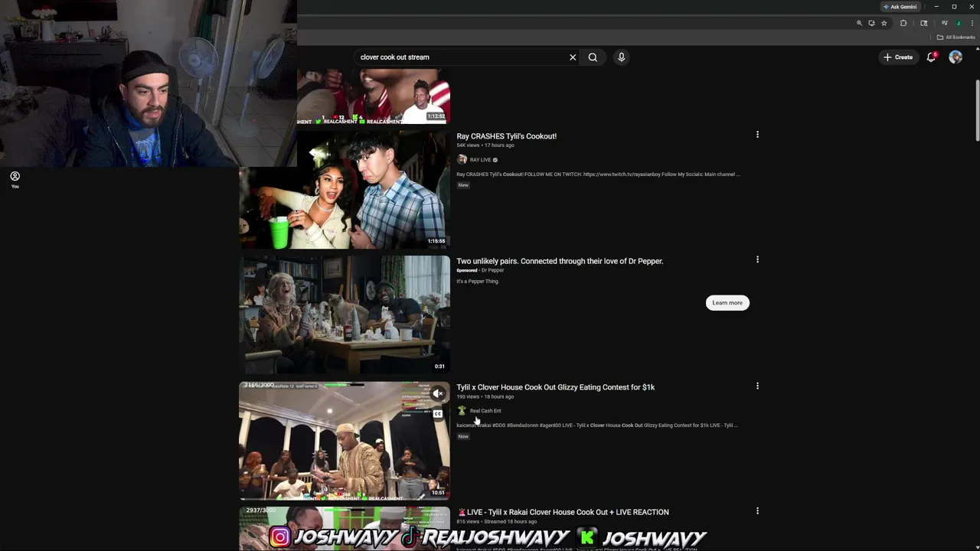Open the Dr Pepper sponsored ad thumbnail

point(345,315)
